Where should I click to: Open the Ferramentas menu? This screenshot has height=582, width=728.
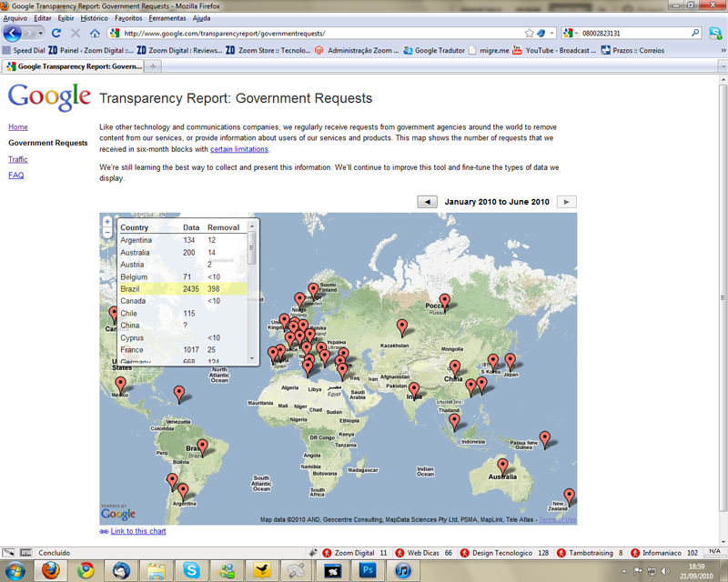pyautogui.click(x=167, y=18)
